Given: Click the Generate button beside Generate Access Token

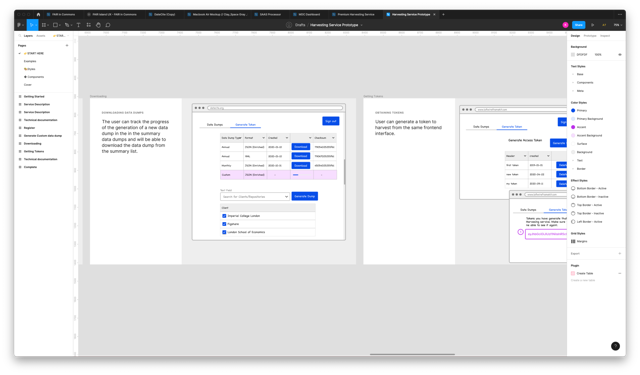Looking at the screenshot, I should click(558, 143).
